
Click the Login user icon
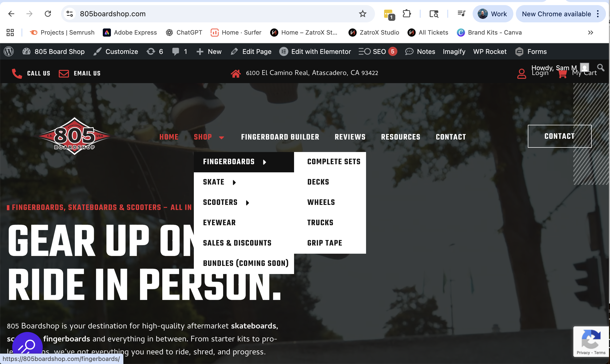pyautogui.click(x=521, y=74)
